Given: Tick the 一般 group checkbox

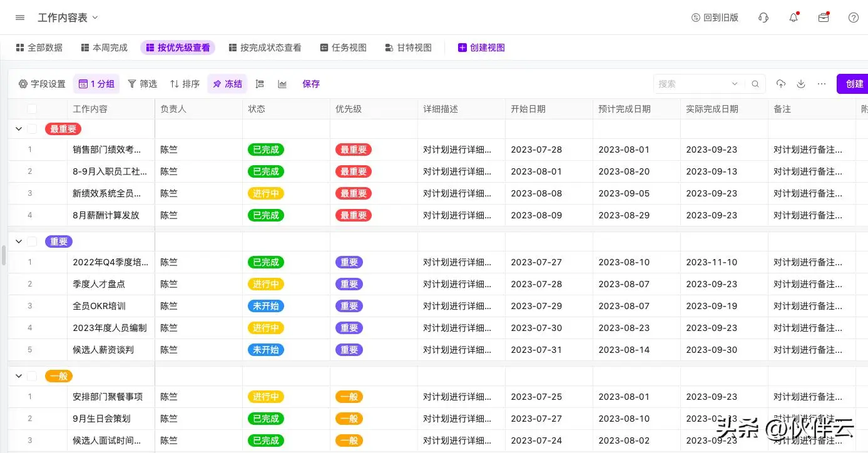Looking at the screenshot, I should [x=32, y=376].
